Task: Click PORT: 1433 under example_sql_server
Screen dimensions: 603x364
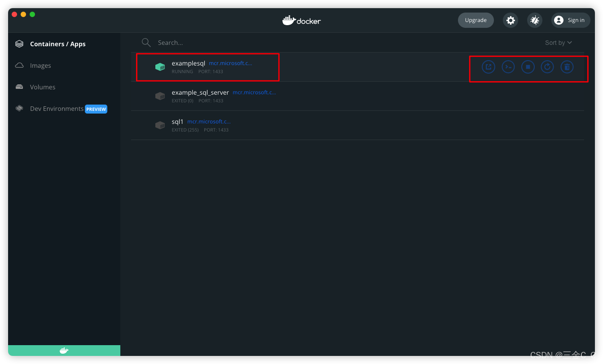Action: click(211, 101)
